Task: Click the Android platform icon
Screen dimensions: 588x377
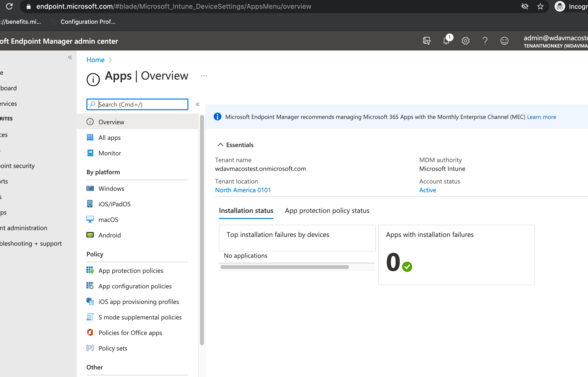Action: (x=90, y=235)
